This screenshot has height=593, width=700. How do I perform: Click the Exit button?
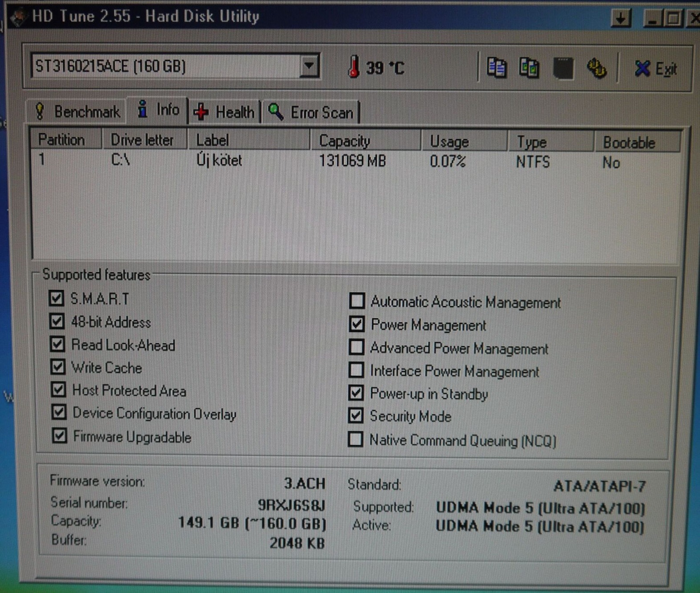(655, 69)
